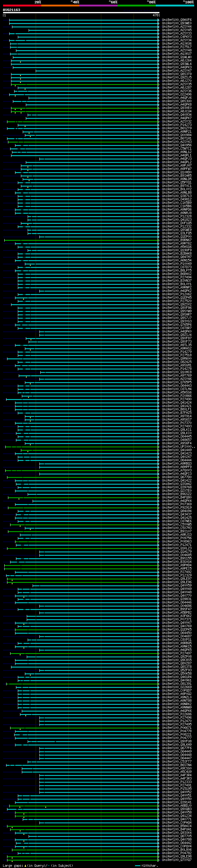Click the white query sequence bar
Viewport: 197px width, 868px height.
[81, 13]
